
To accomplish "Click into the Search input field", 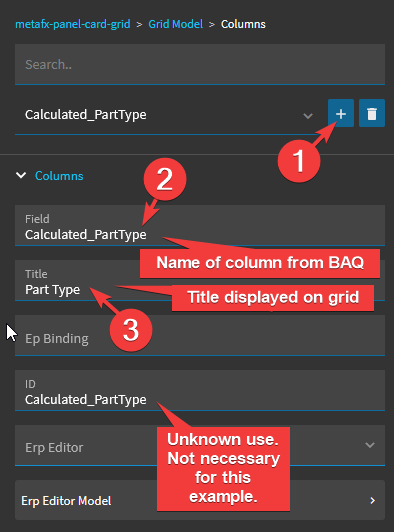I will 200,64.
